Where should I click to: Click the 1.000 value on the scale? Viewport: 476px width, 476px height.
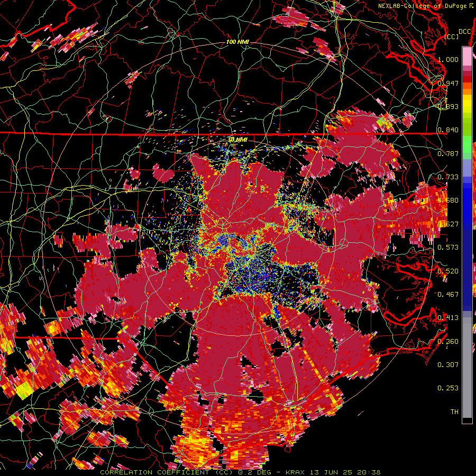[448, 59]
